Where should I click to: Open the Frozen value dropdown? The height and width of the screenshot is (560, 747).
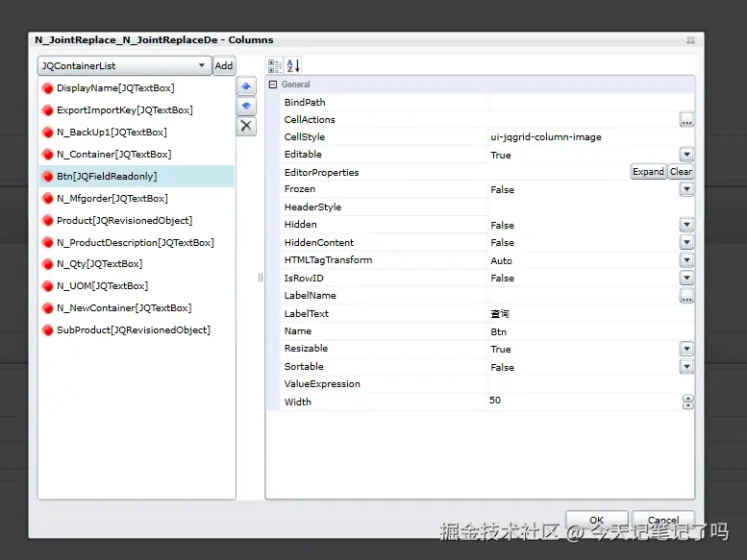(686, 189)
